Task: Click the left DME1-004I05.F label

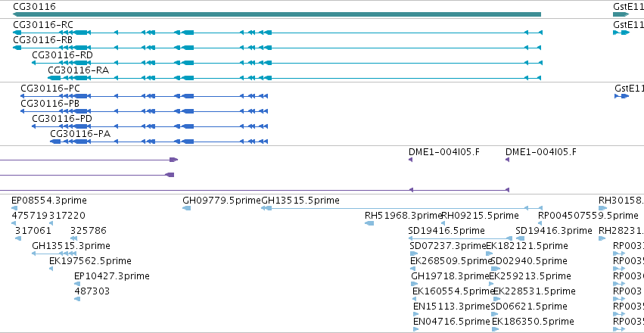Action: [444, 152]
